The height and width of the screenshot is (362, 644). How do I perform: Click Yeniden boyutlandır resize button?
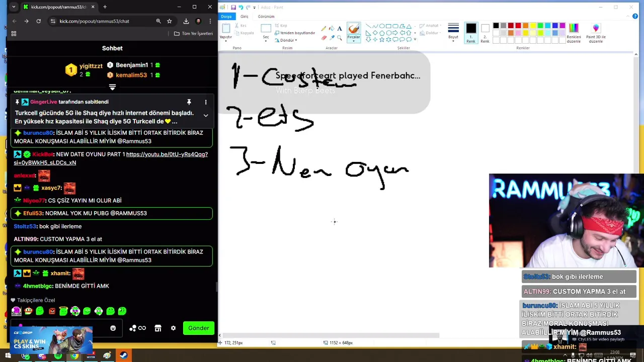[x=295, y=33]
